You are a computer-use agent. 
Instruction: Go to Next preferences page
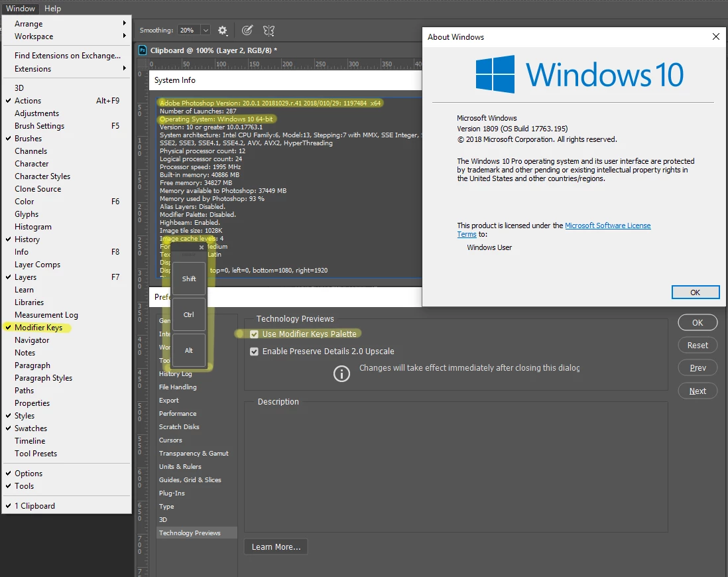click(698, 391)
